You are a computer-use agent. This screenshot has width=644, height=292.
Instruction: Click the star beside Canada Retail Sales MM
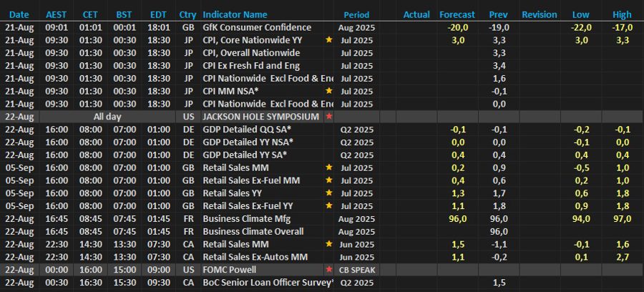coord(328,244)
